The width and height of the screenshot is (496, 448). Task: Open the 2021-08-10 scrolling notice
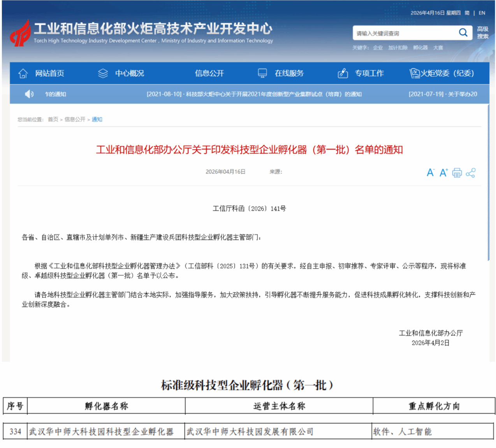tap(254, 94)
